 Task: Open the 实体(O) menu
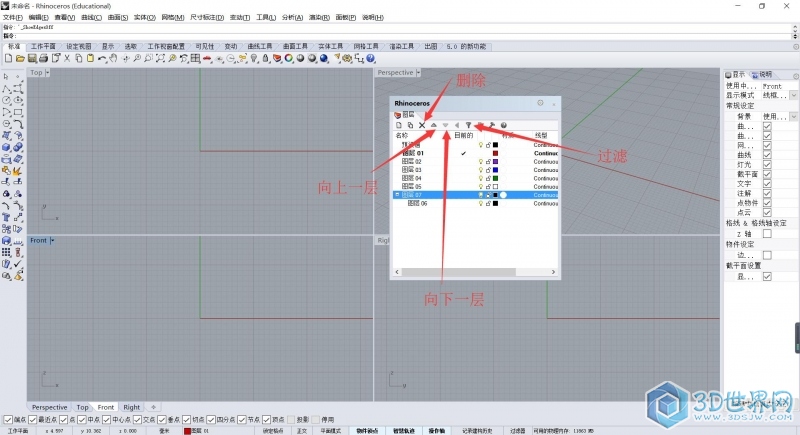pyautogui.click(x=144, y=17)
